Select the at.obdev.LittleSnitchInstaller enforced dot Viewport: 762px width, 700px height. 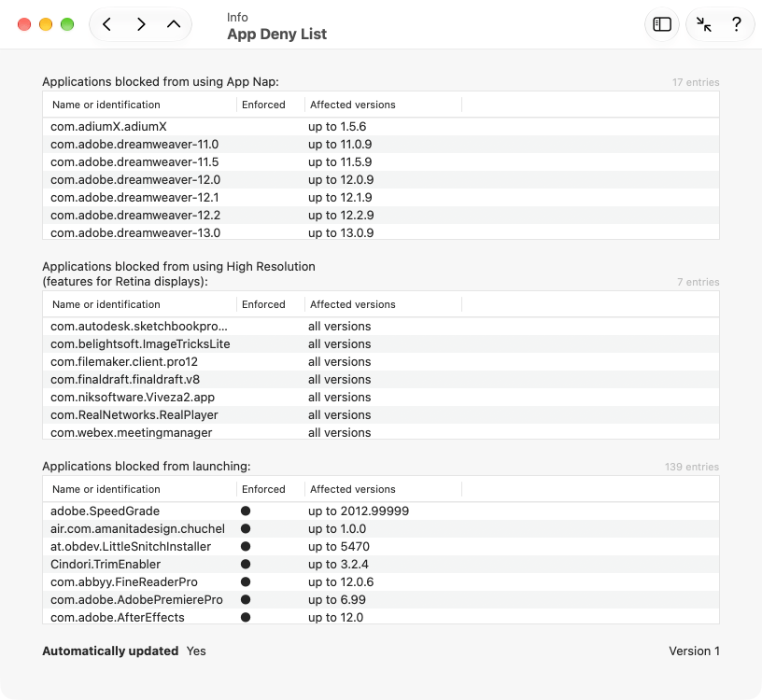246,547
